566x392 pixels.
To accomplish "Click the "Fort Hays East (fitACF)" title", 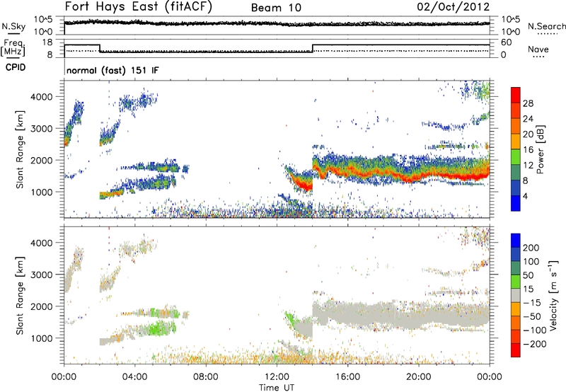I will 138,6.
